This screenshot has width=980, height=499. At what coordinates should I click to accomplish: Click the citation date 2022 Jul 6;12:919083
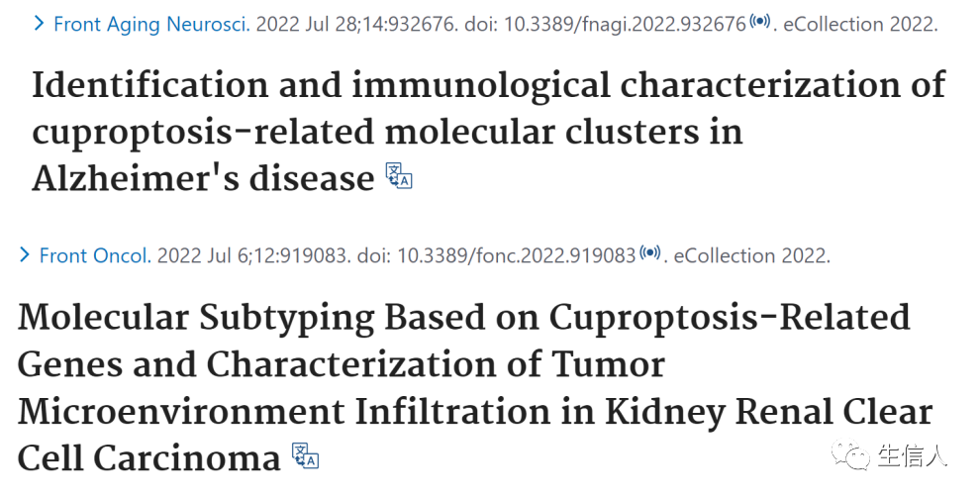(x=251, y=255)
